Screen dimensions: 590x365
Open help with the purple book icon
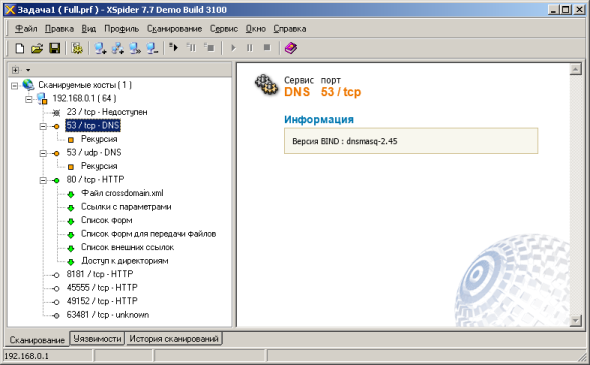(290, 48)
